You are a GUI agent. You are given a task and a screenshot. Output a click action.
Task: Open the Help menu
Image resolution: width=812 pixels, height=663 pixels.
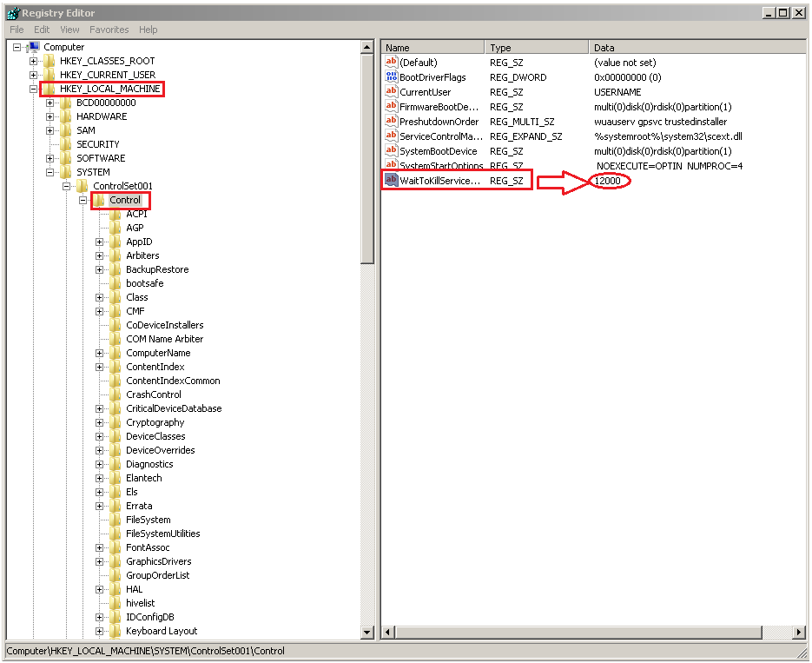pyautogui.click(x=149, y=30)
